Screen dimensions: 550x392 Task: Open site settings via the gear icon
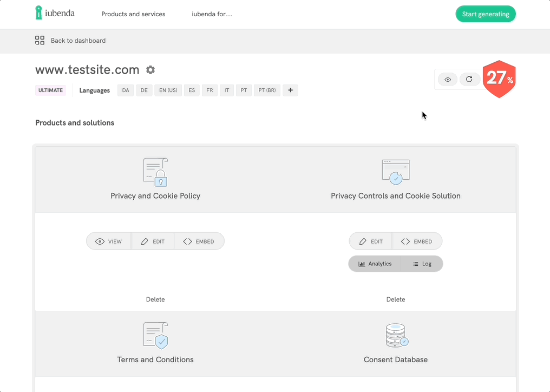tap(150, 70)
